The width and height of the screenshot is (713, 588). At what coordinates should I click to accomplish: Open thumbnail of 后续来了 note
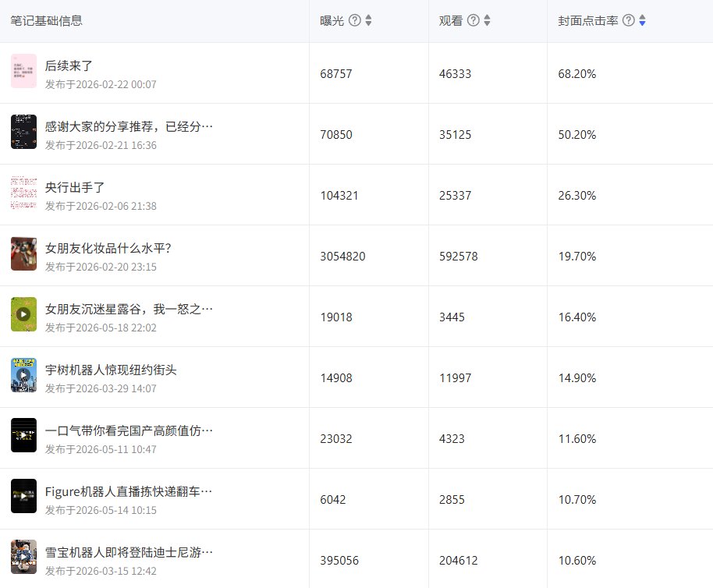pos(23,71)
